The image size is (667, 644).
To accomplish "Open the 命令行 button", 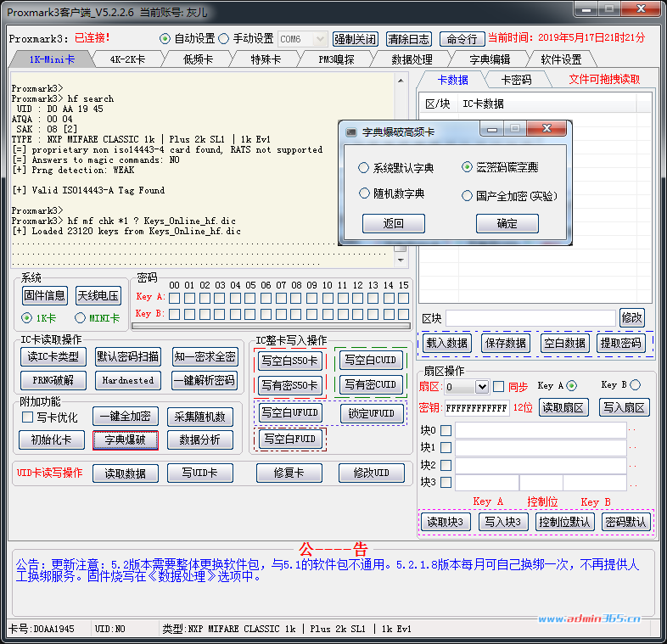I will 462,39.
